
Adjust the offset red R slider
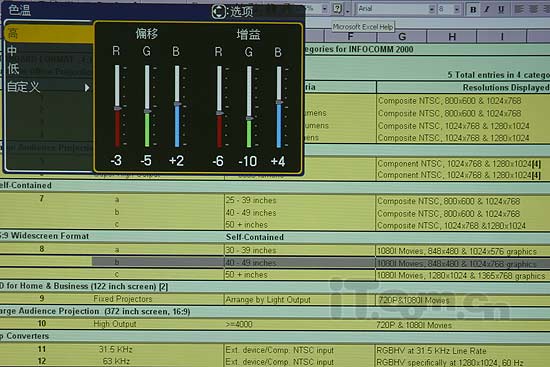(x=117, y=106)
